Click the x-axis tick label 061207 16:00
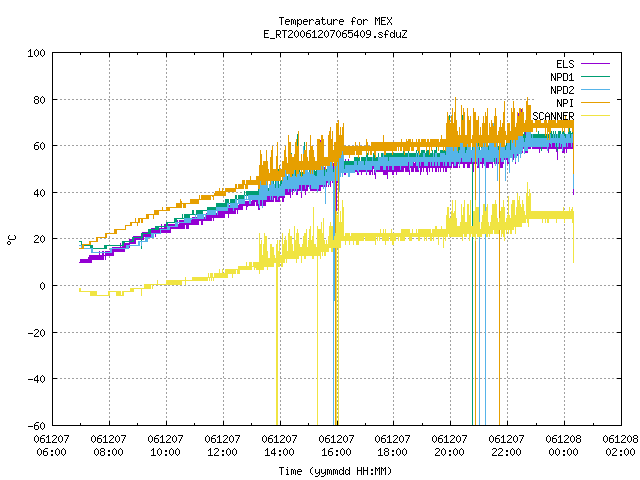This screenshot has width=640, height=480. 336,446
